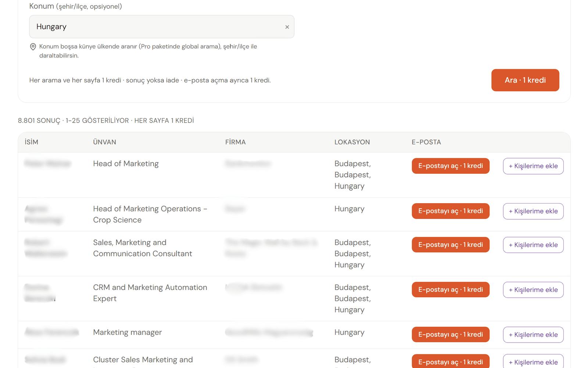This screenshot has height=368, width=588.
Task: Click blurred name in Marketing manager row
Action: tap(52, 332)
